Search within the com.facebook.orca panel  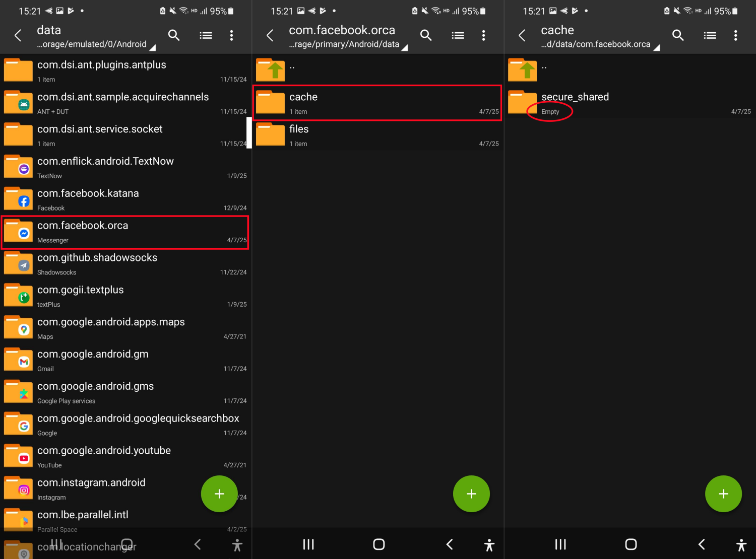426,35
